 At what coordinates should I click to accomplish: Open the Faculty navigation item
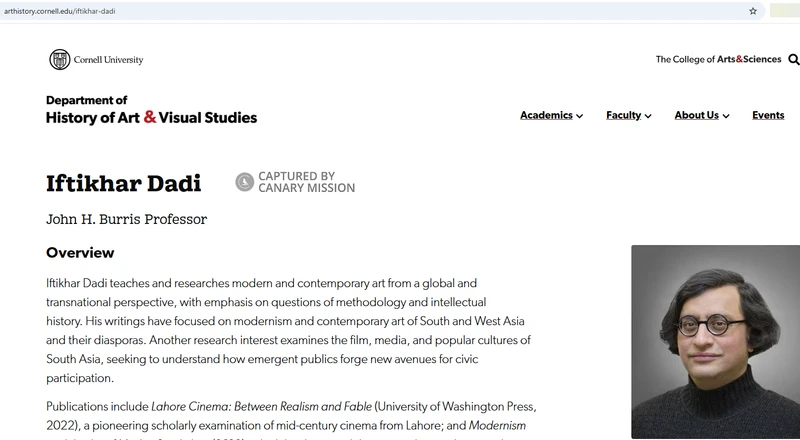coord(623,115)
